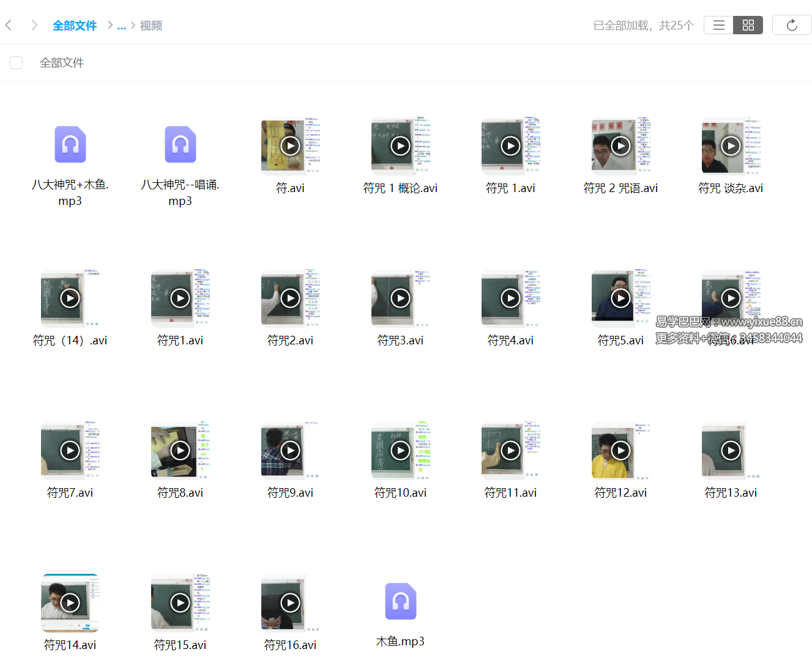Play 符咒16.avi video
Screen dimensions: 812x660
tap(290, 603)
